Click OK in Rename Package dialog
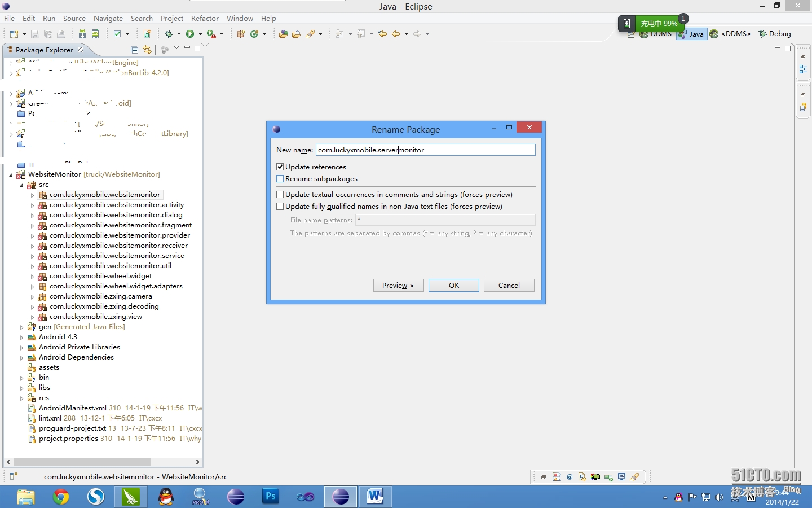Image resolution: width=812 pixels, height=508 pixels. point(454,285)
